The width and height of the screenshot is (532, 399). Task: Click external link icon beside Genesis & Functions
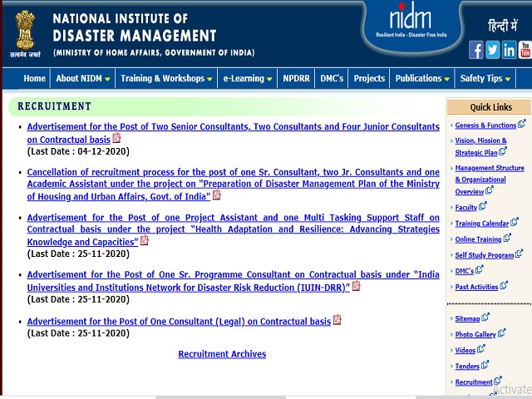click(522, 124)
